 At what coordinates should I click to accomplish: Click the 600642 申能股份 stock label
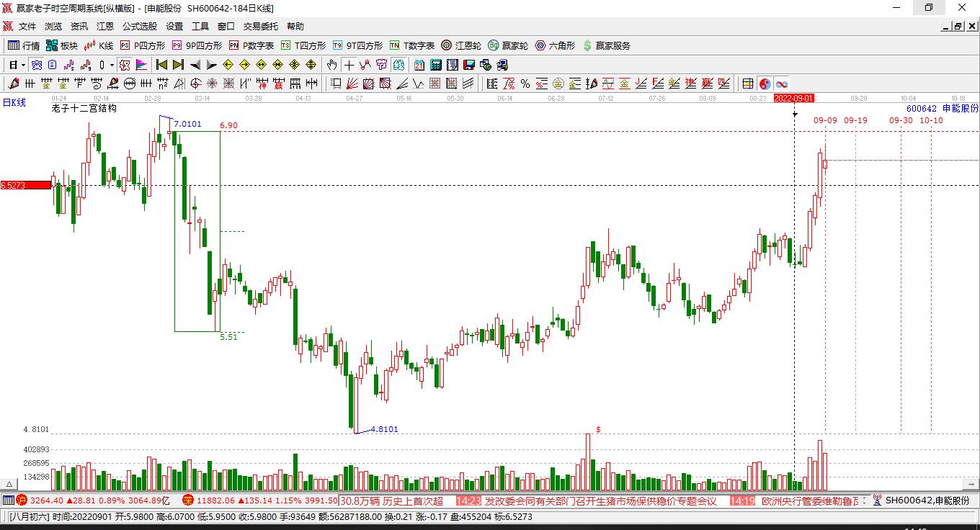click(943, 108)
